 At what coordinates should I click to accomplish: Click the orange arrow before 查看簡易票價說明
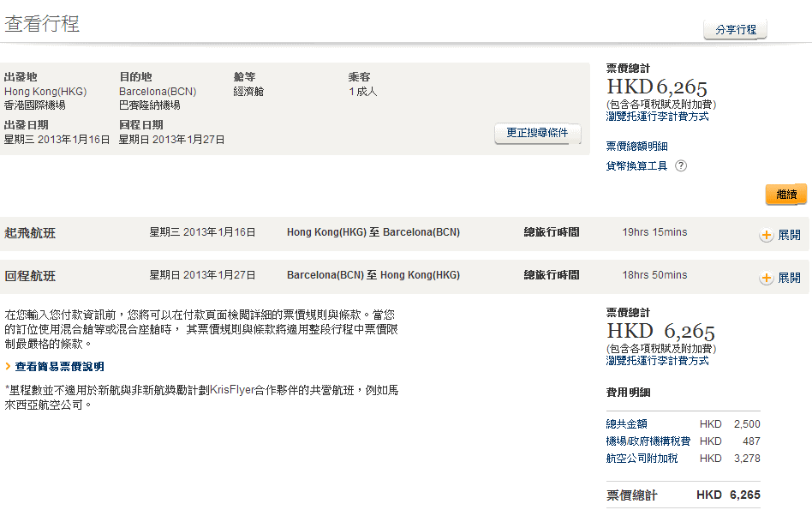pyautogui.click(x=8, y=367)
